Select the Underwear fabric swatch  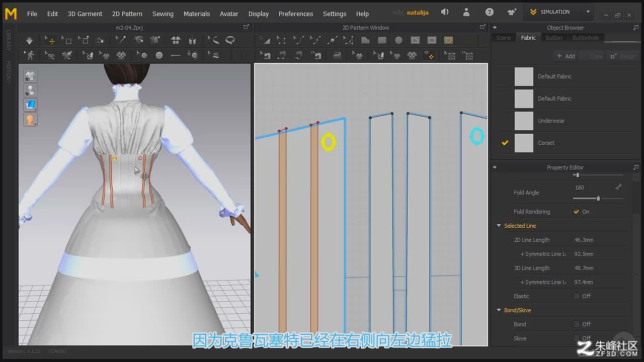coord(524,121)
